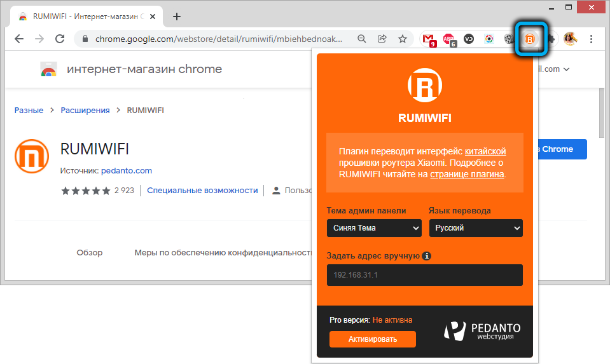The width and height of the screenshot is (610, 364).
Task: Expand the admin panel theme dropdown
Action: point(374,228)
